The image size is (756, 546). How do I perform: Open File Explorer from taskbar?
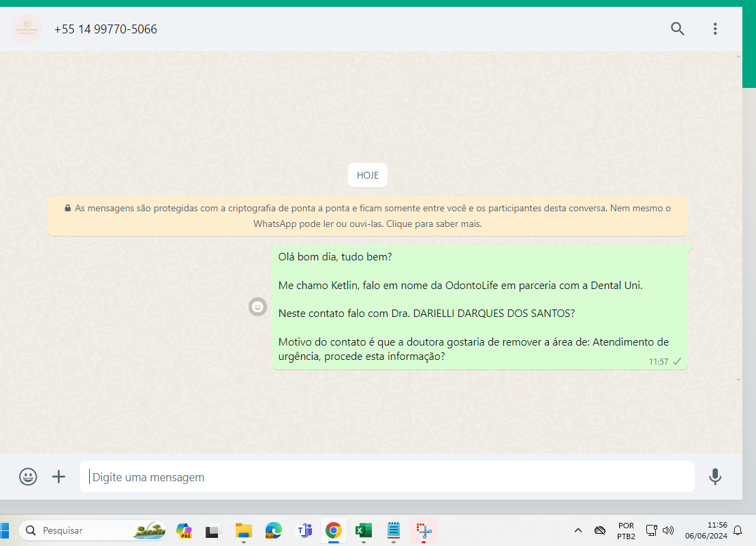[x=243, y=530]
